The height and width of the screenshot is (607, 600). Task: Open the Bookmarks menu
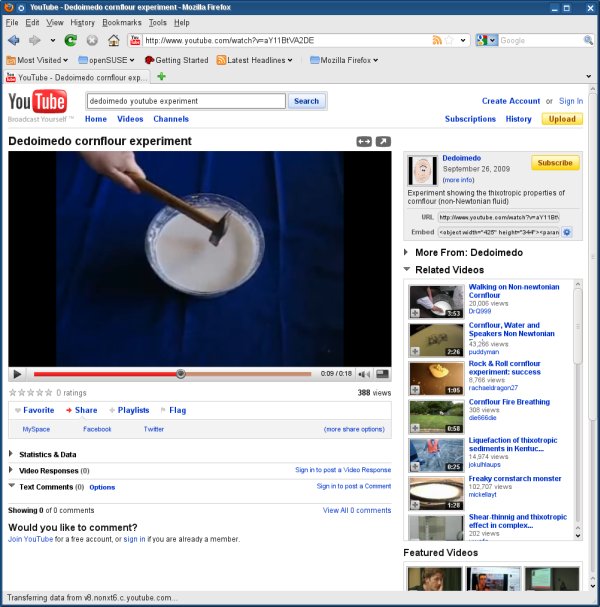coord(122,22)
